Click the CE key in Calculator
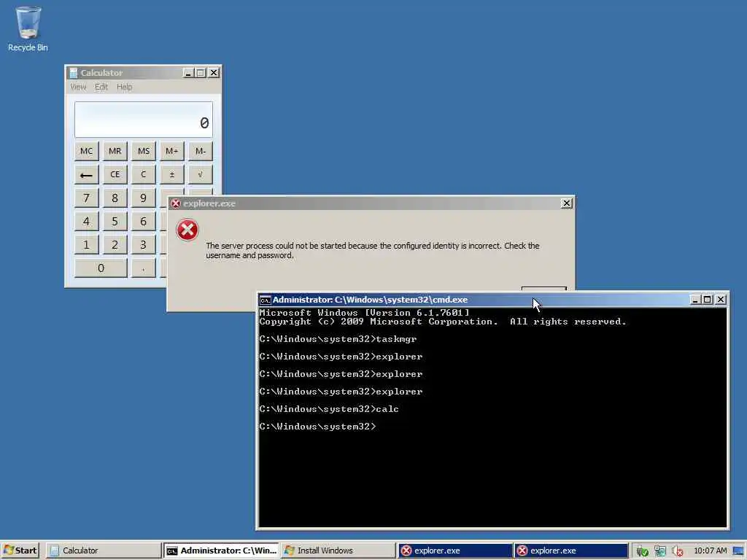Screen dimensions: 747x560 click(115, 175)
